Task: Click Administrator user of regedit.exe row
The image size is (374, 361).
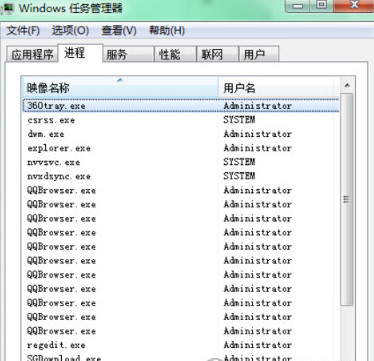Action: [258, 345]
